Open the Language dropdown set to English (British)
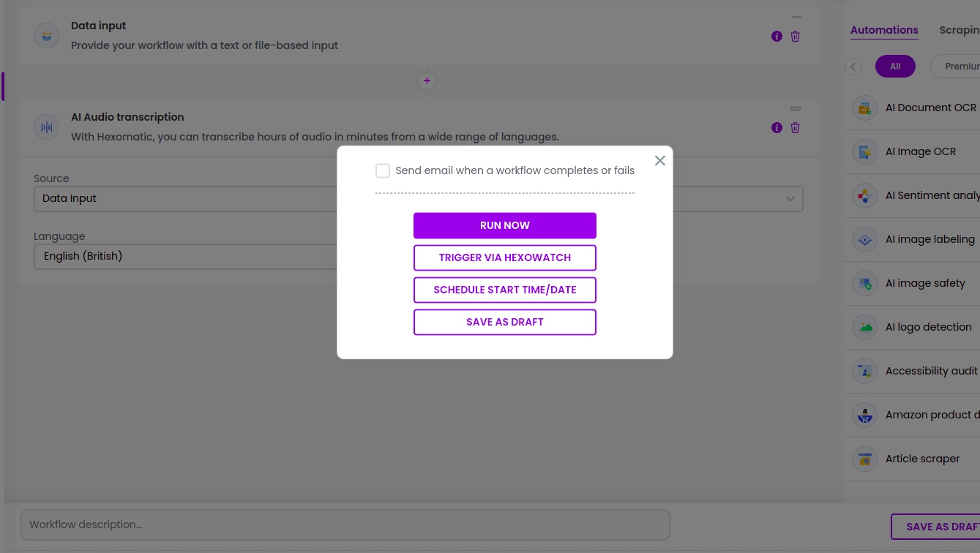 point(187,256)
